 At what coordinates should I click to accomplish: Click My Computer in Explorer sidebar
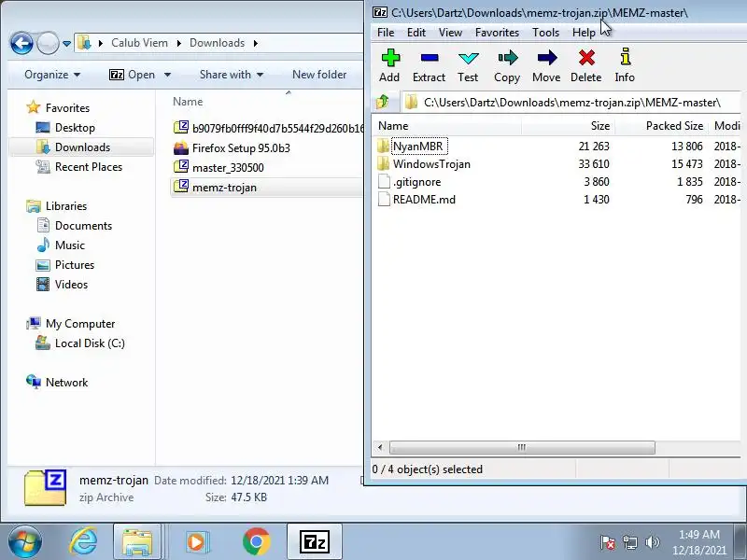80,323
